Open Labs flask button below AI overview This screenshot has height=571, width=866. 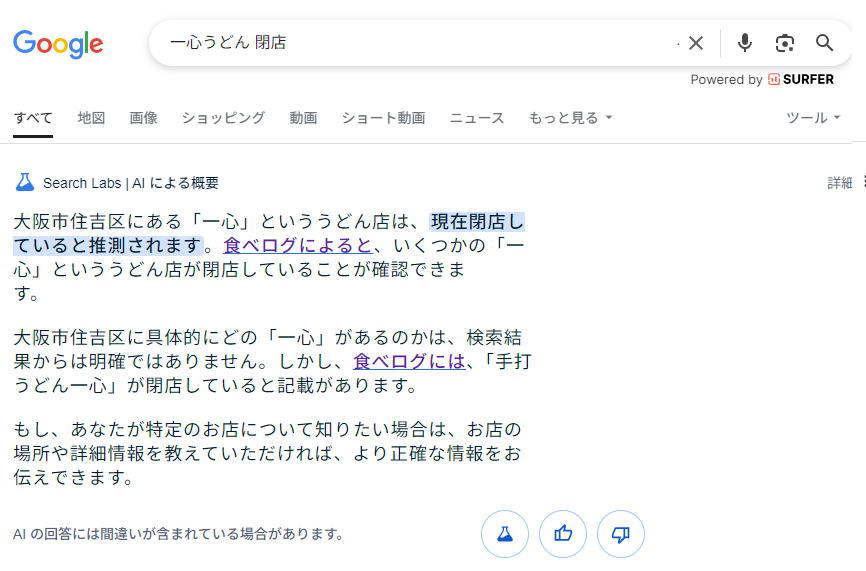pos(505,534)
